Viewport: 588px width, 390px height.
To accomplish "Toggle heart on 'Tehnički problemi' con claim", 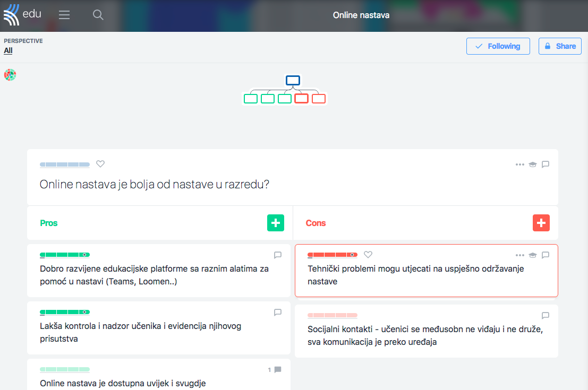I will click(368, 255).
